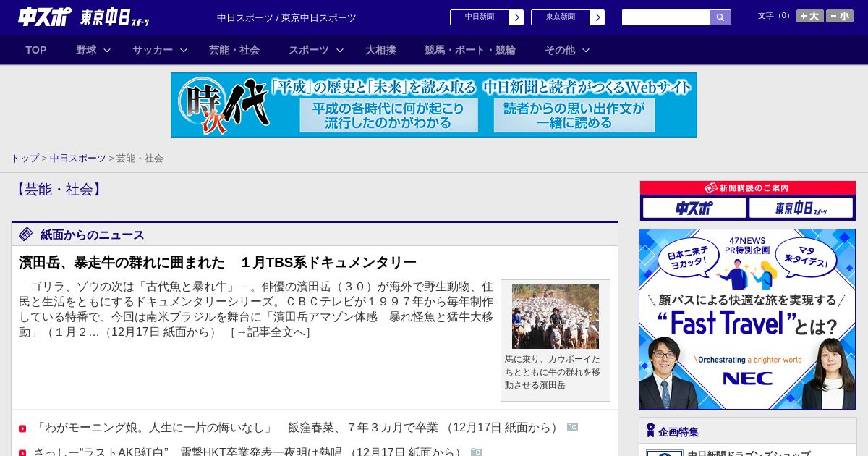Image resolution: width=868 pixels, height=456 pixels.
Task: Expand the サッカー dropdown chevron
Action: coord(184,51)
